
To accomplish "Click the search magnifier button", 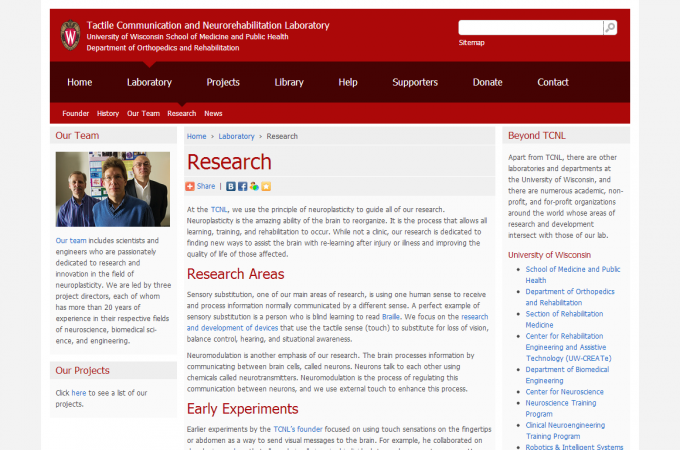I will 610,28.
